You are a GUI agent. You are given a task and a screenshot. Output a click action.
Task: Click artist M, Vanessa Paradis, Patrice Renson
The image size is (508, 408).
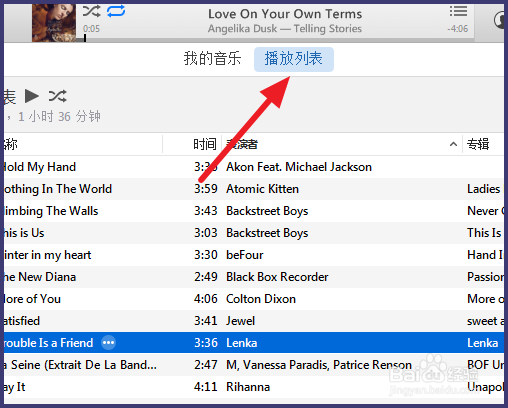pyautogui.click(x=319, y=365)
